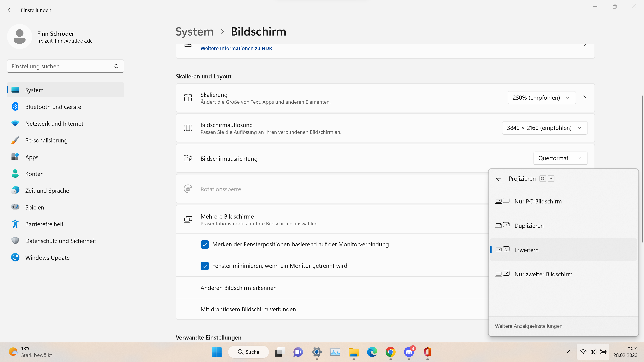644x362 pixels.
Task: Open the Querformat orientation dropdown
Action: [x=560, y=158]
